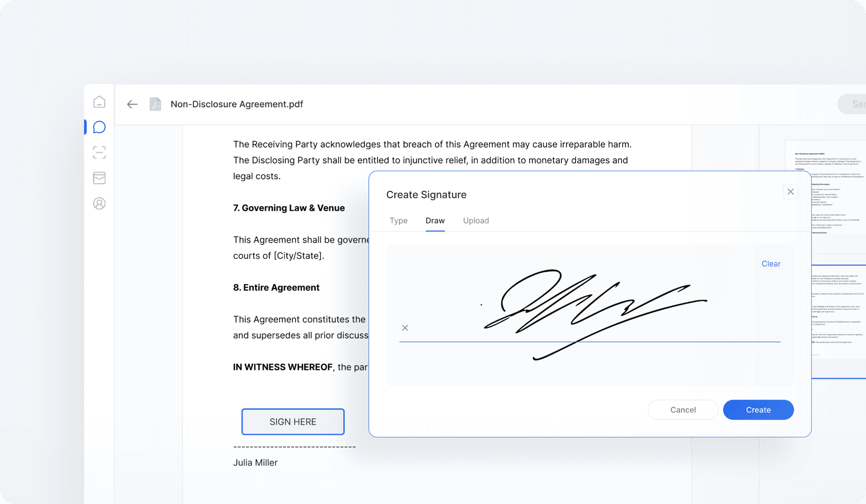Create the signature
866x504 pixels.
click(x=758, y=410)
